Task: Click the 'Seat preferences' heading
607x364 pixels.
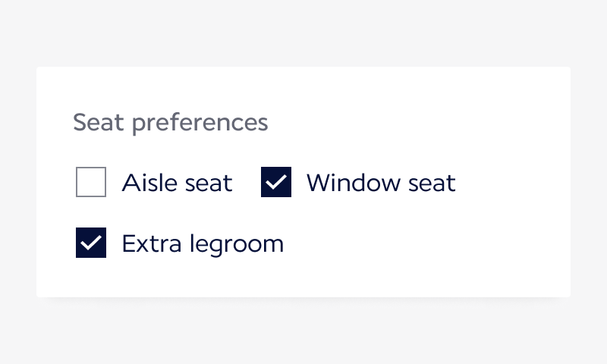Action: [x=170, y=122]
